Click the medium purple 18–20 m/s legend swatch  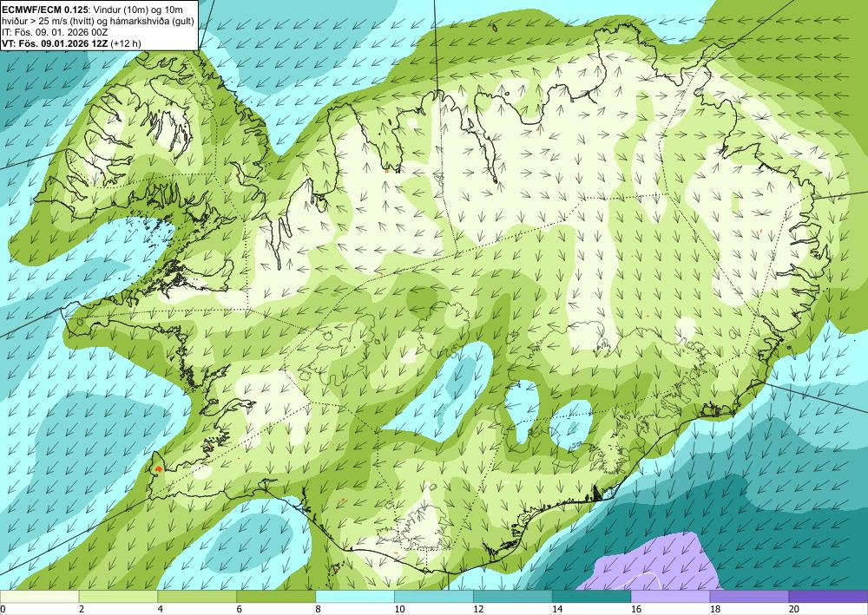coord(749,597)
